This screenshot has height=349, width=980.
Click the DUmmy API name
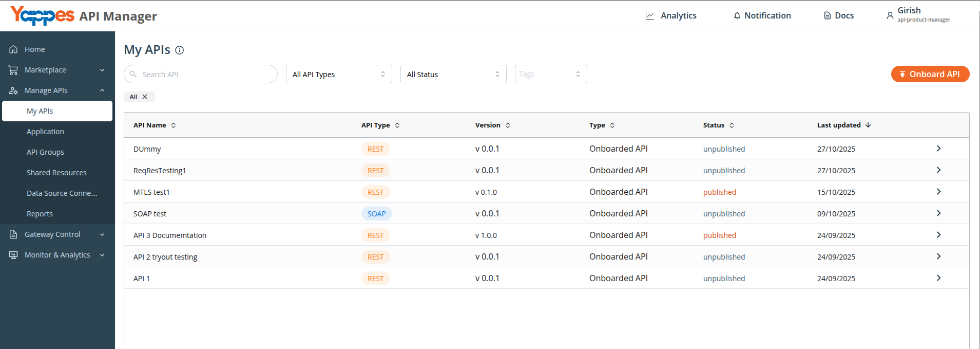pyautogui.click(x=147, y=149)
